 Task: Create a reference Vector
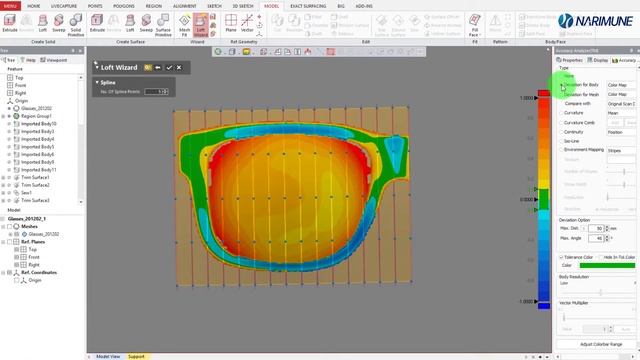(x=247, y=23)
